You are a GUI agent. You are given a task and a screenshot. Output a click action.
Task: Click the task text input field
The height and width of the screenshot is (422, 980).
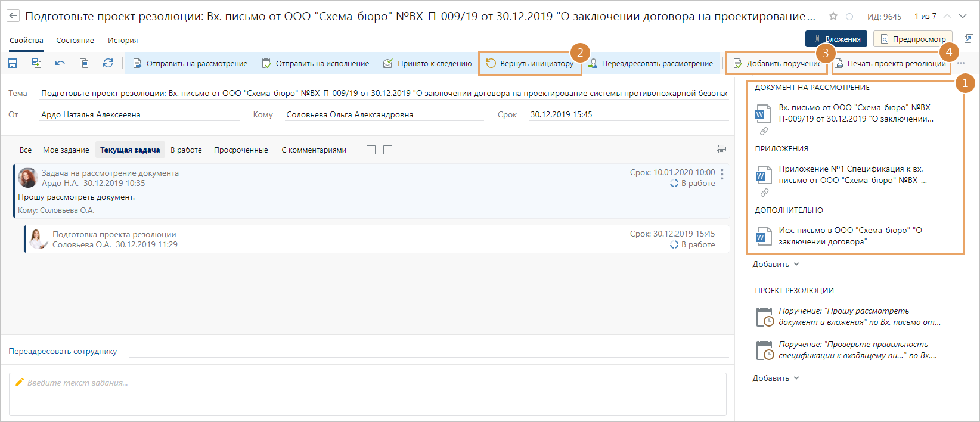tap(367, 393)
